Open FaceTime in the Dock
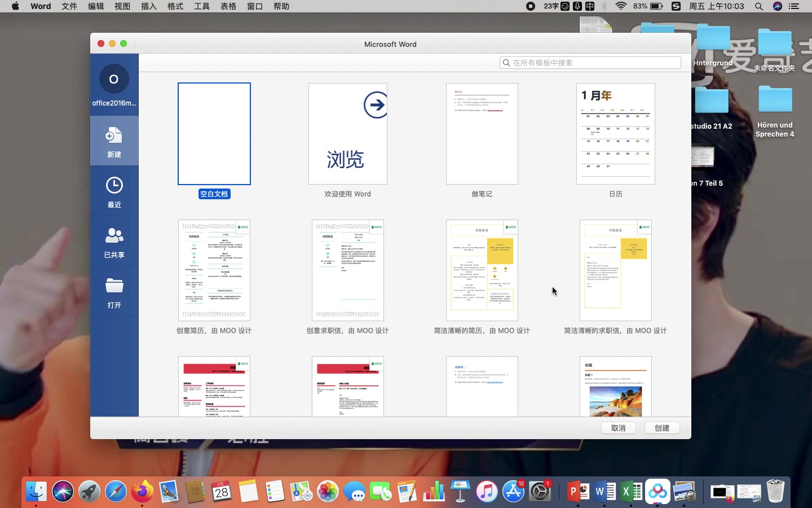The image size is (812, 508). tap(381, 493)
